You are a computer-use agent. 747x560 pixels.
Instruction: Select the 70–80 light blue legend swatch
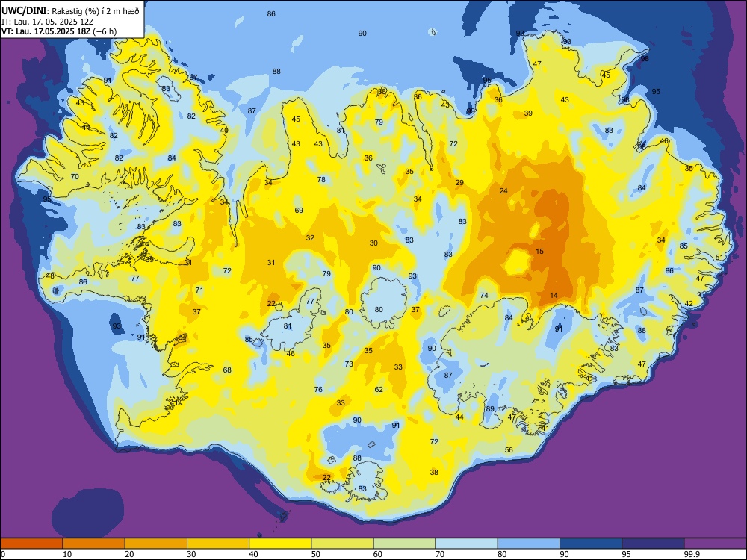tap(467, 544)
